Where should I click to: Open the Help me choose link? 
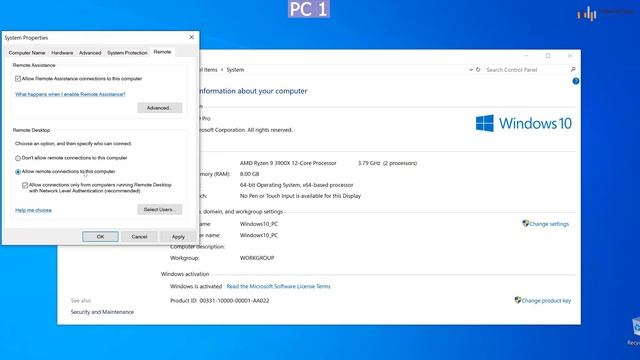click(33, 210)
